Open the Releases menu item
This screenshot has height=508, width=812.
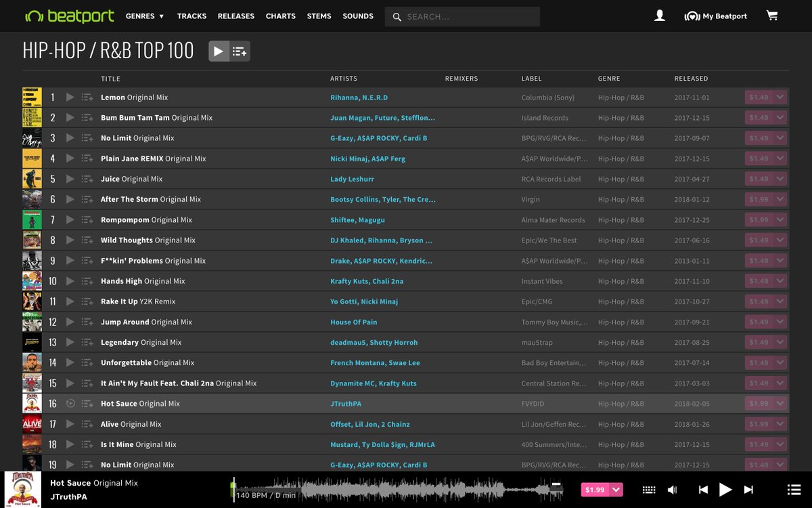coord(235,16)
